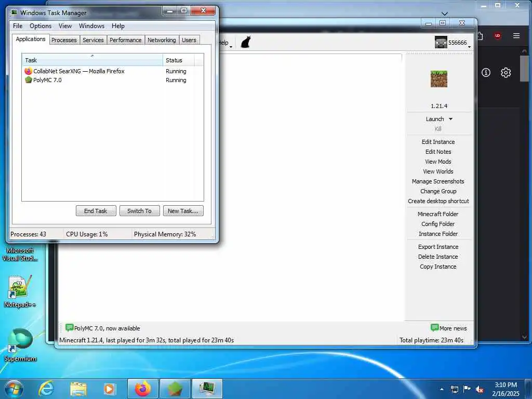
Task: Open Task Manager File menu
Action: click(x=18, y=26)
